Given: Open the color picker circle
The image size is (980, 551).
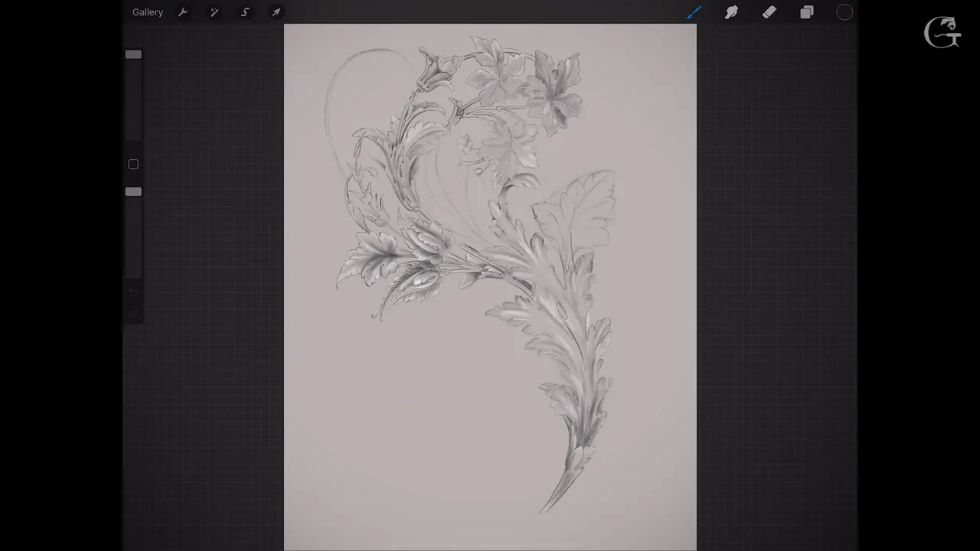Looking at the screenshot, I should (x=844, y=12).
